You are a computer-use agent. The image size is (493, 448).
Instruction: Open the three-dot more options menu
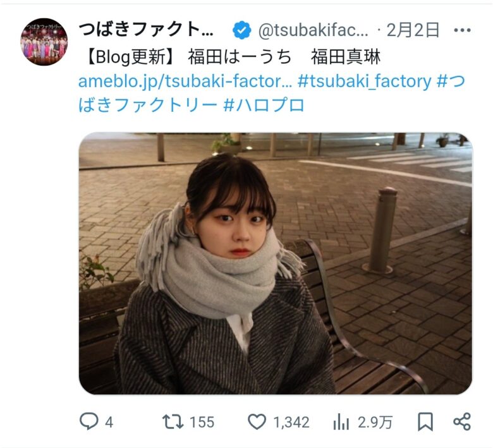coord(462,30)
